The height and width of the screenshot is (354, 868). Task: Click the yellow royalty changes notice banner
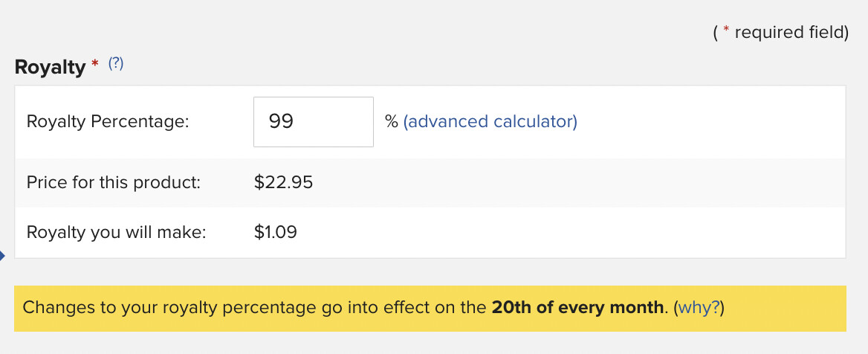(x=430, y=309)
